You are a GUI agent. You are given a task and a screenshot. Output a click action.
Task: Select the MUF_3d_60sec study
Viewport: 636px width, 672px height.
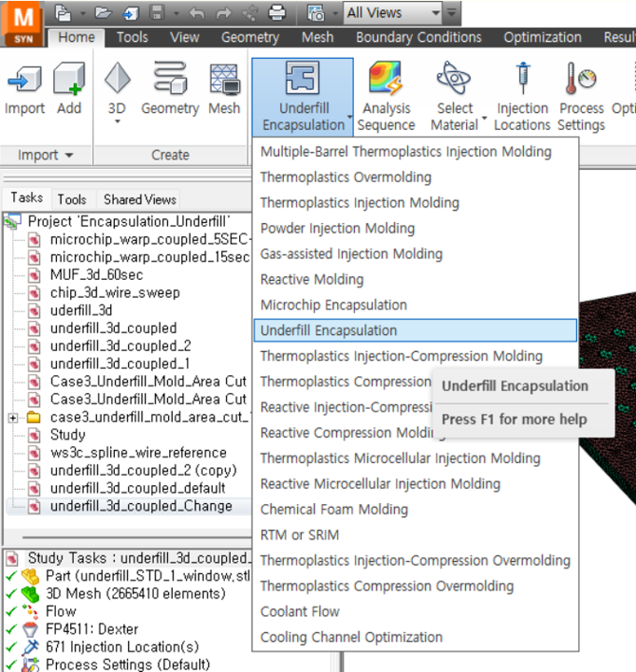(x=96, y=274)
